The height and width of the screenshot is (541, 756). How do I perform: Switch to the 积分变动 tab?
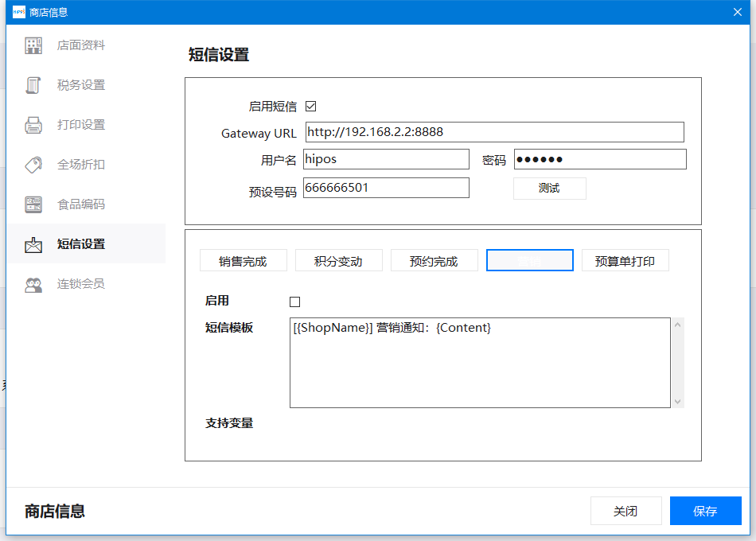point(338,261)
